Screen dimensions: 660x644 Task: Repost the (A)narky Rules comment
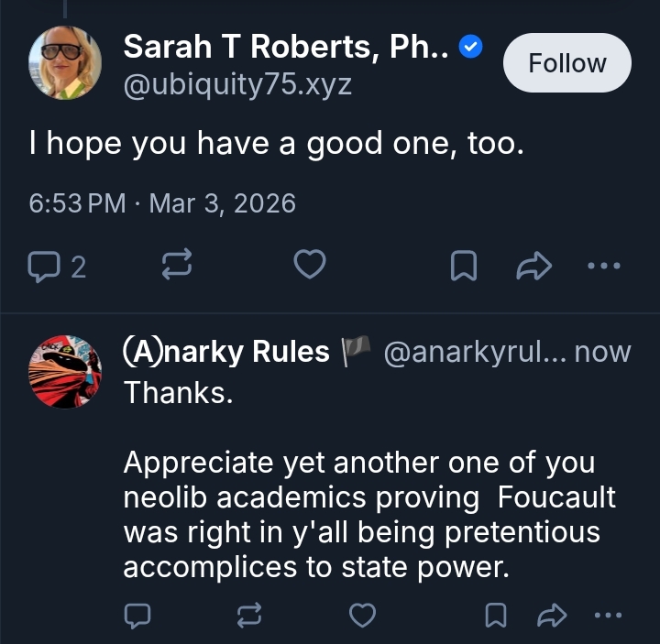pos(249,617)
